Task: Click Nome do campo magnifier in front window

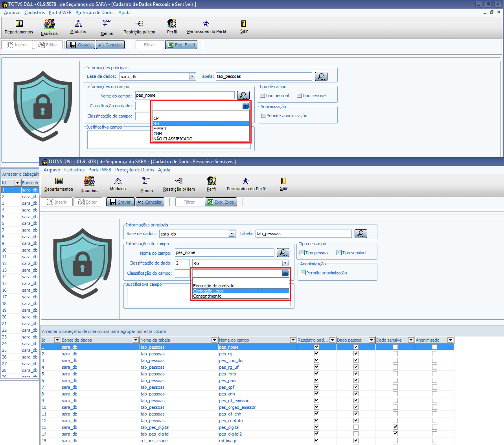Action: (283, 252)
